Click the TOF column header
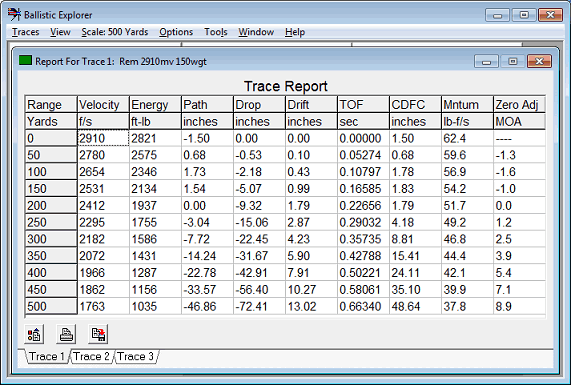 point(363,105)
